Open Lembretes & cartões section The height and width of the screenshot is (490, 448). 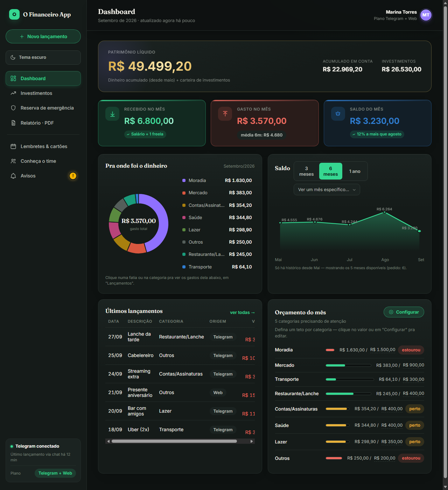click(43, 146)
